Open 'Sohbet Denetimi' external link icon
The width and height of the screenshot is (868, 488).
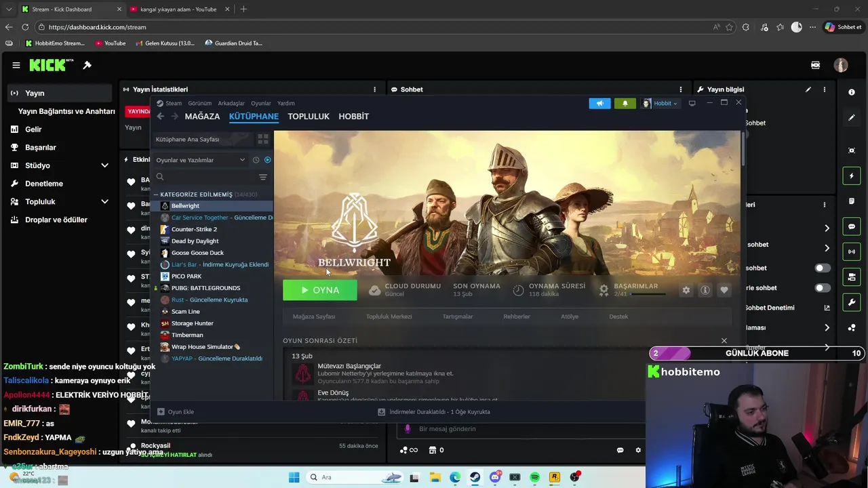pyautogui.click(x=827, y=308)
